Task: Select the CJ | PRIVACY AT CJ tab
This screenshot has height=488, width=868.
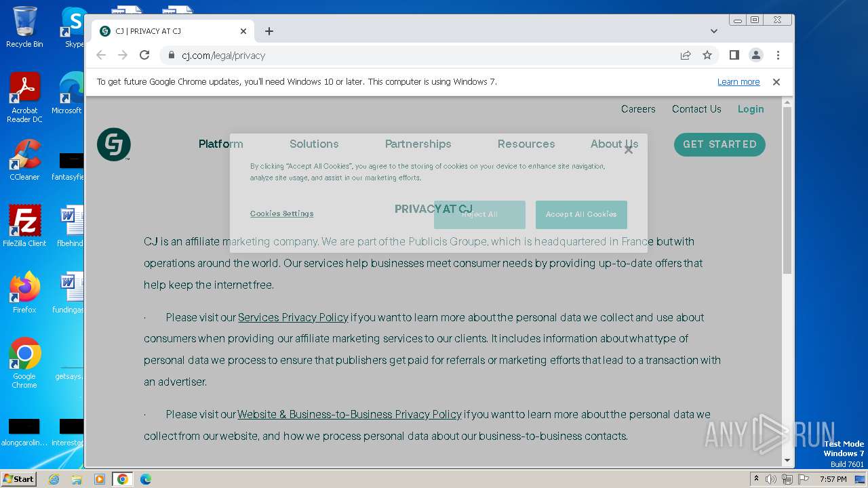Action: click(173, 31)
